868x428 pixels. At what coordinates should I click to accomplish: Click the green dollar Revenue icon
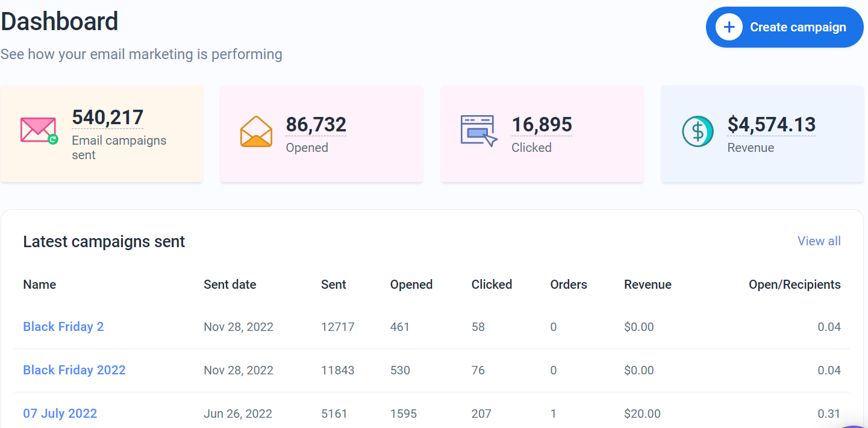pyautogui.click(x=698, y=131)
